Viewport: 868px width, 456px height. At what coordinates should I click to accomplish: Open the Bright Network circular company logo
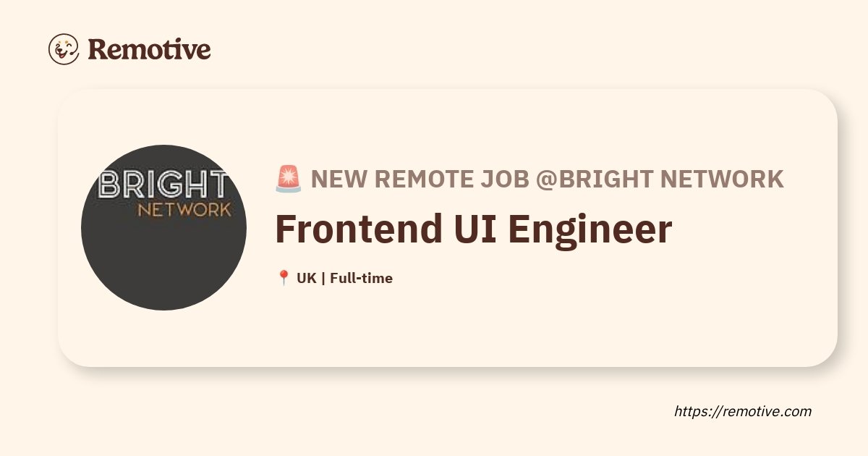(x=163, y=228)
